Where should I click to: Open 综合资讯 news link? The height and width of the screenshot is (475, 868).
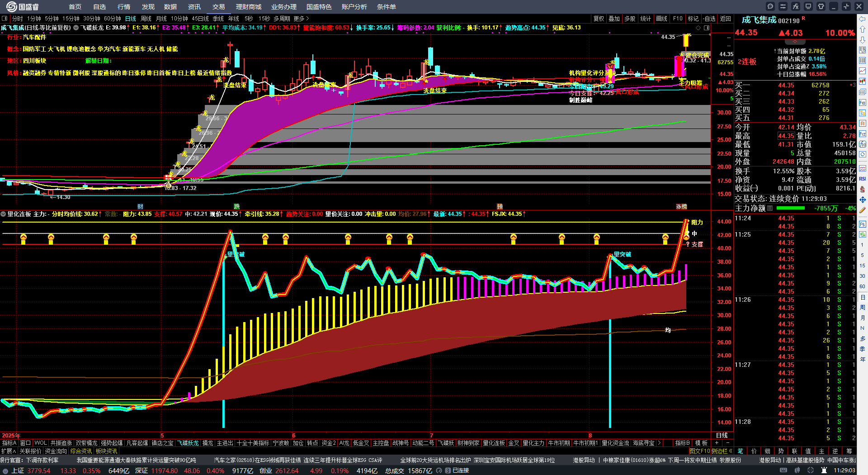tap(80, 451)
